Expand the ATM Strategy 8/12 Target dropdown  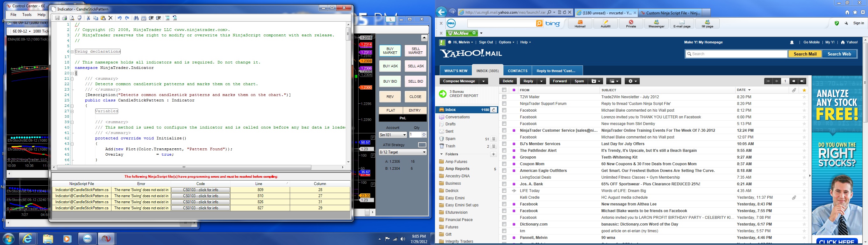pyautogui.click(x=403, y=152)
